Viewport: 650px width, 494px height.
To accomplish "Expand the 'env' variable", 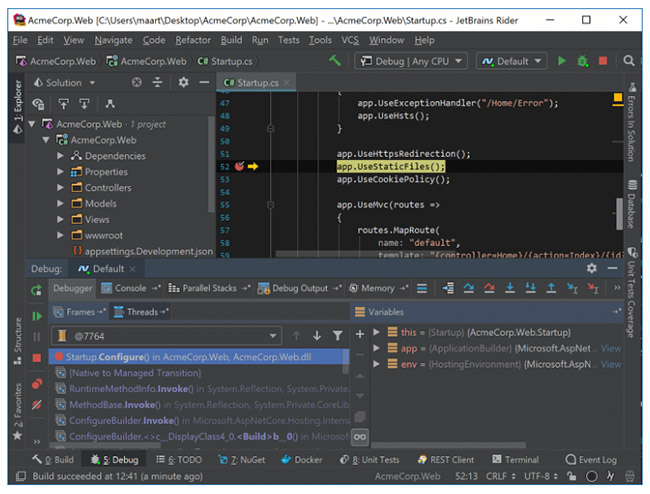I will click(x=376, y=364).
